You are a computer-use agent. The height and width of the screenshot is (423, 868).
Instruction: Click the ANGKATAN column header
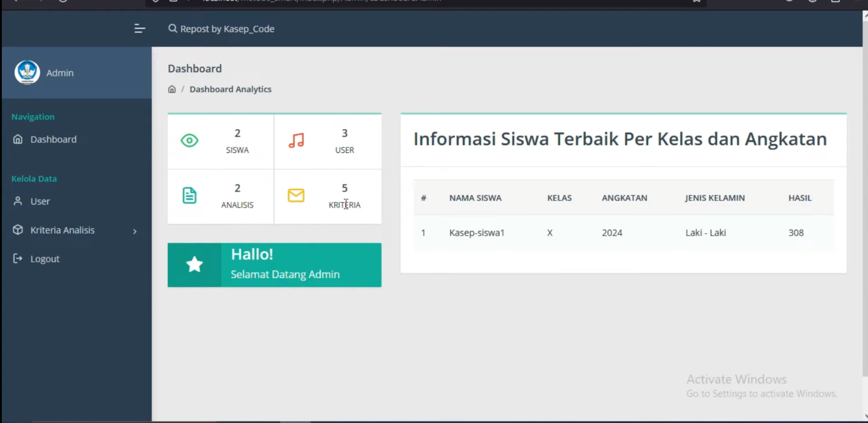click(x=625, y=198)
